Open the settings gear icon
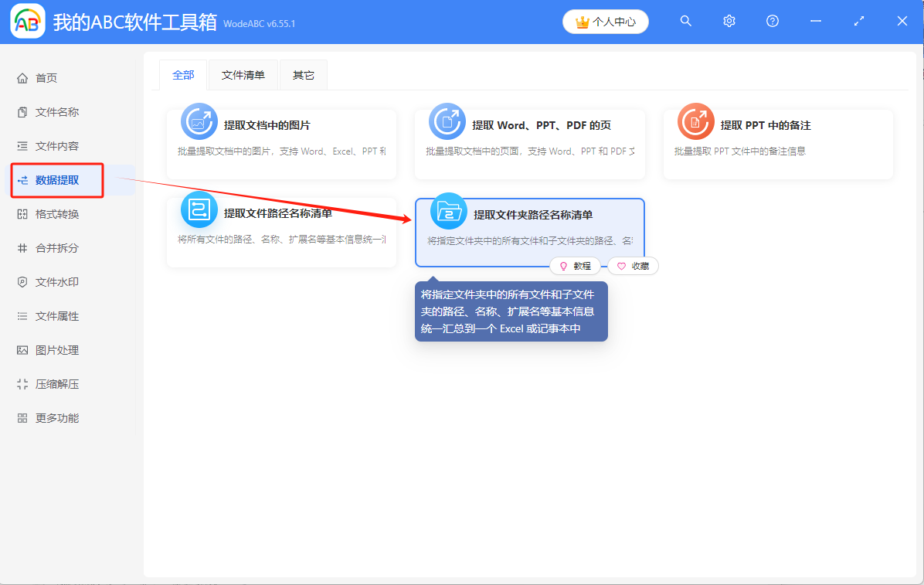Screen dimensions: 924x585 tap(729, 21)
